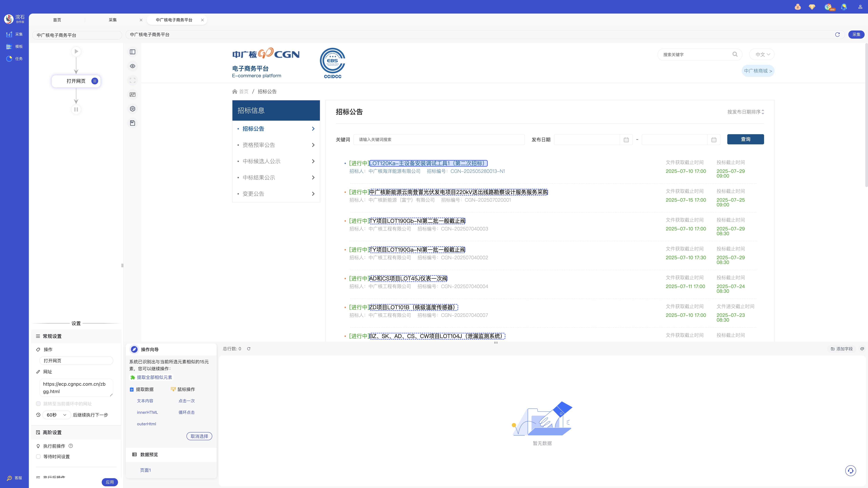Switch to the 采集 tab
Screen dimensions: 868x488
pyautogui.click(x=113, y=20)
